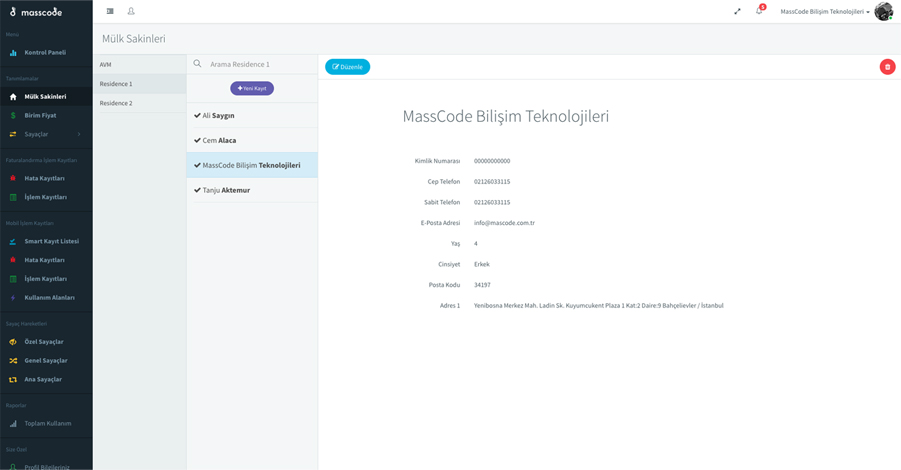Open Smart Kayıt Listesi menu item
Viewport: 901px width, 470px height.
tap(46, 241)
